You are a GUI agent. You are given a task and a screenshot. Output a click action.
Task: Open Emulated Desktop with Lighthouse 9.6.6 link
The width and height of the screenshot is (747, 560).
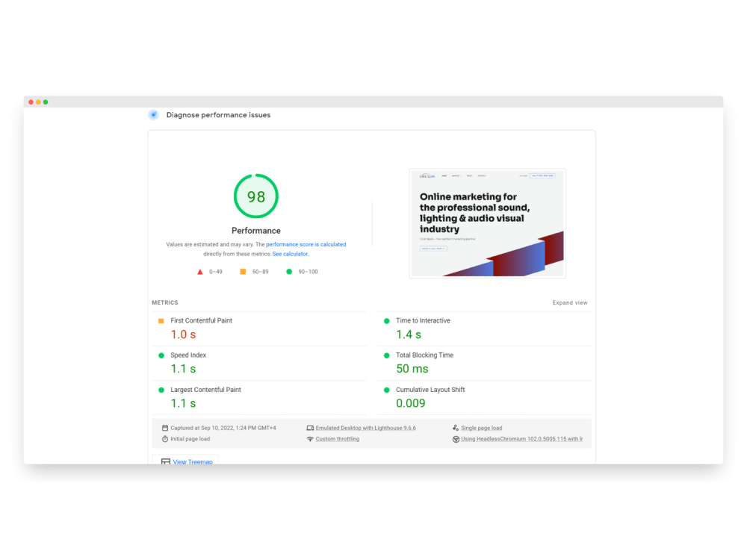365,428
